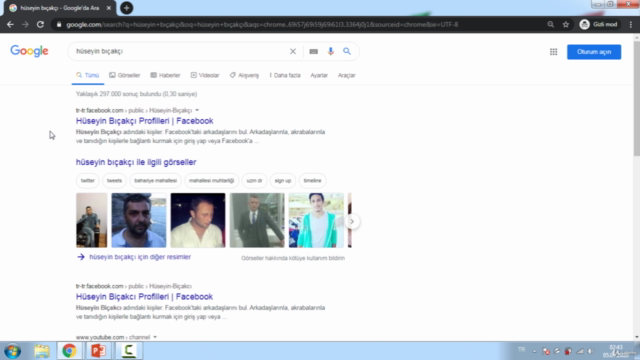
Task: Click the scrollbar down arrow
Action: [637, 337]
